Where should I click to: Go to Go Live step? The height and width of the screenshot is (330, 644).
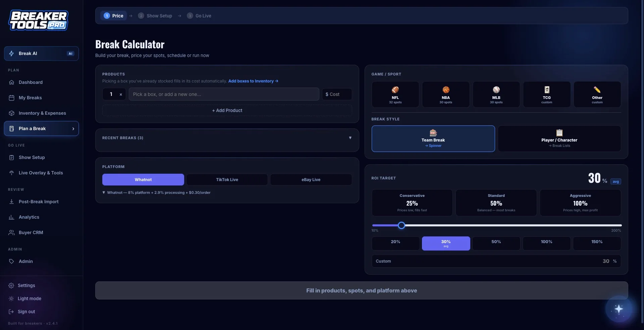(x=199, y=16)
